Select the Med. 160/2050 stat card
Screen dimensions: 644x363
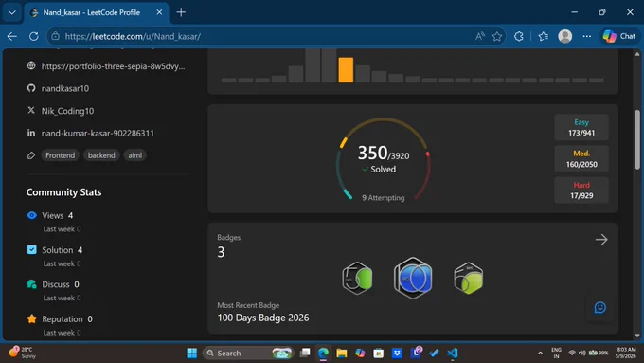point(581,158)
